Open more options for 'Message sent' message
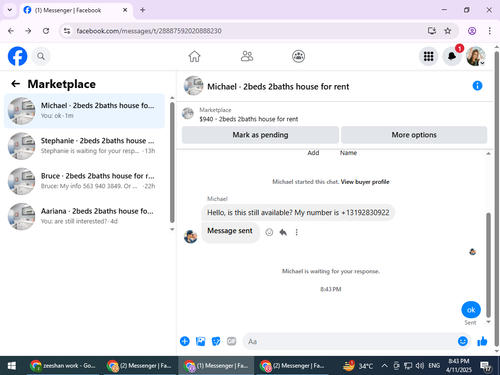Viewport: 500px width, 375px height. (296, 232)
